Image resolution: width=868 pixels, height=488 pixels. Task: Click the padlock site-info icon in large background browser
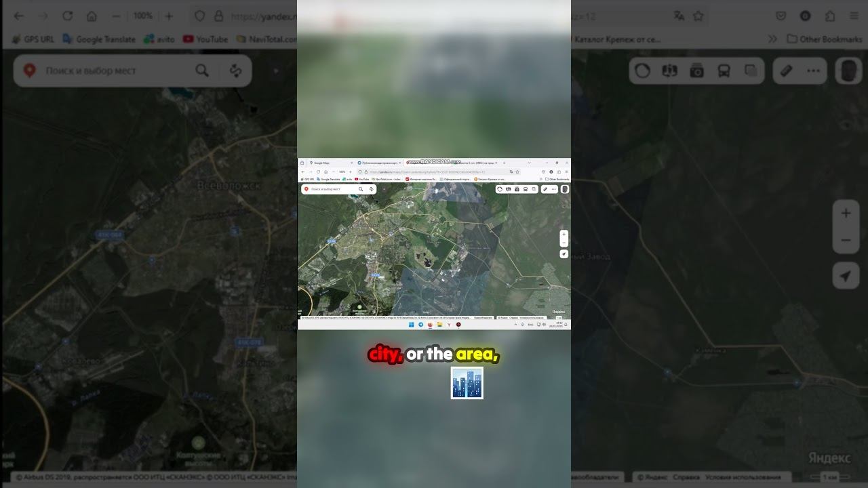point(218,16)
